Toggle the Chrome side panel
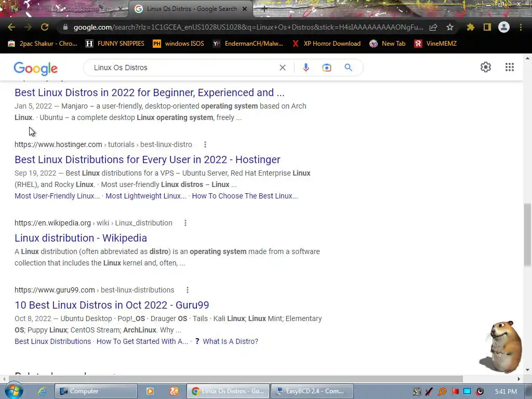The height and width of the screenshot is (399, 532). pyautogui.click(x=487, y=27)
